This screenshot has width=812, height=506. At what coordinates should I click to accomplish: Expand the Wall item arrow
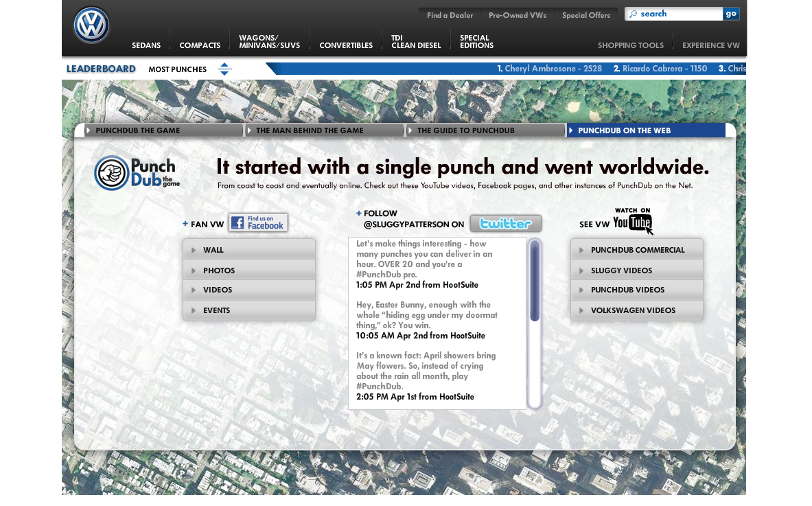coord(193,250)
